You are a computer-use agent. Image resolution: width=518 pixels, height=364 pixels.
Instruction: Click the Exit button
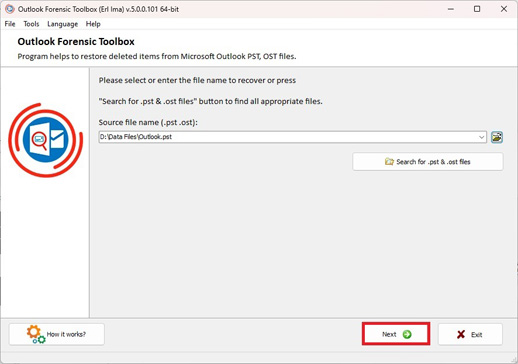click(470, 334)
